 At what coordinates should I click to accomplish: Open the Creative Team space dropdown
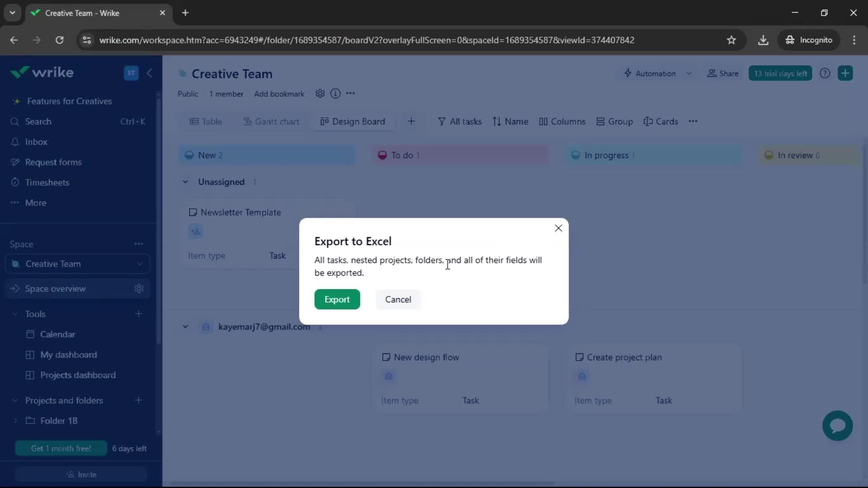click(x=78, y=264)
